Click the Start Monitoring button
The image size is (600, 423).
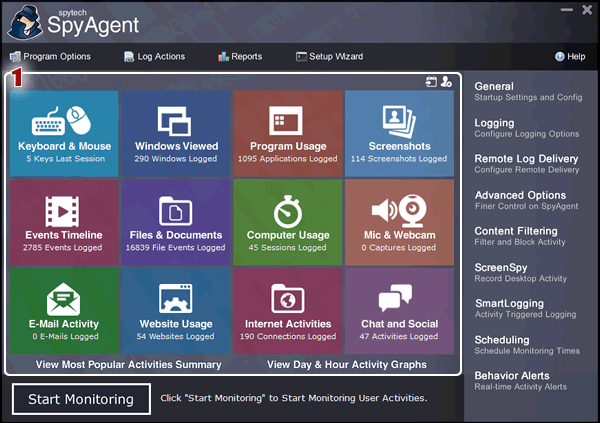coord(81,399)
